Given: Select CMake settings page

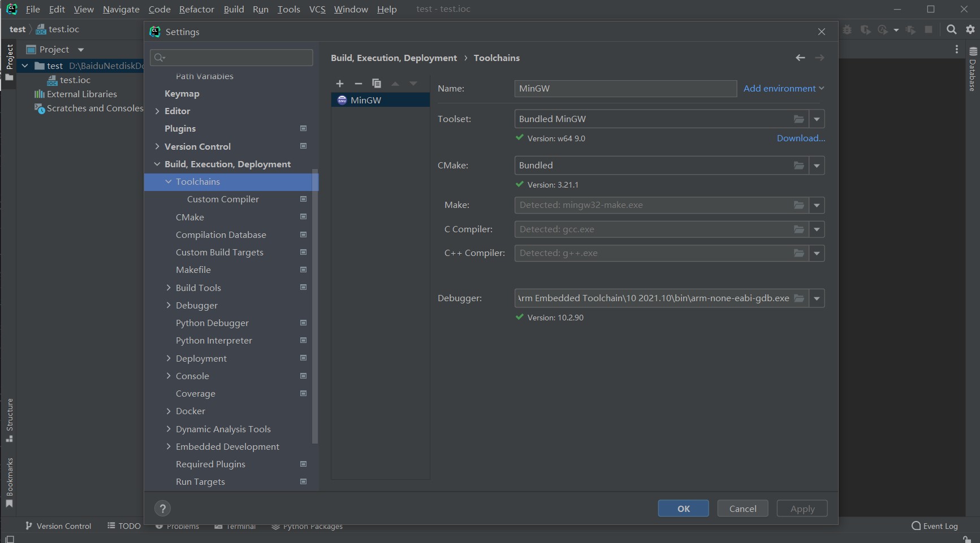Looking at the screenshot, I should click(x=190, y=217).
